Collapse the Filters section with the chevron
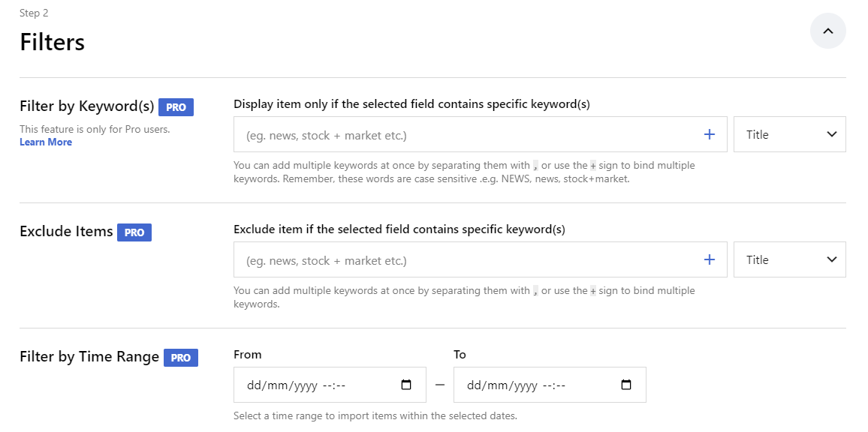The height and width of the screenshot is (432, 868). (827, 31)
